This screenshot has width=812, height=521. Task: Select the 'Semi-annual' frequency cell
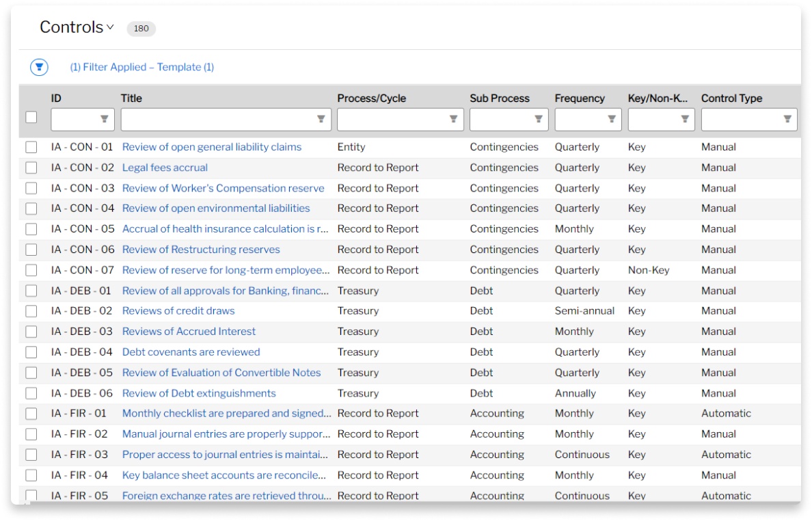click(584, 311)
